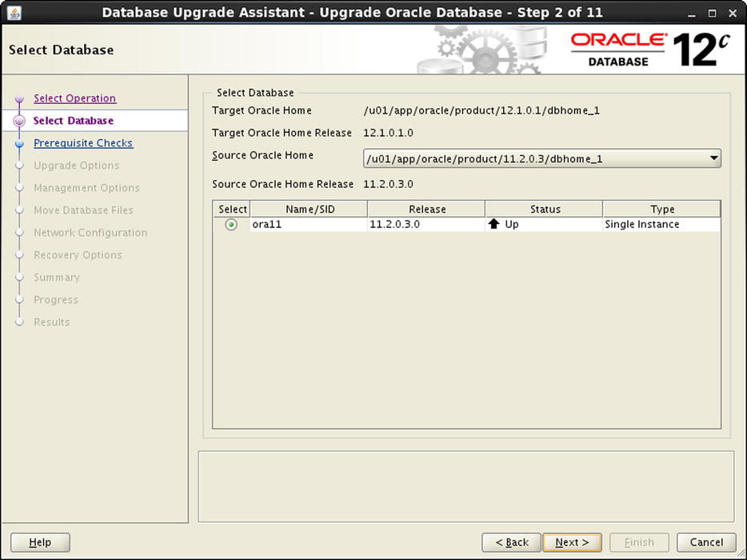
Task: Click the Back button
Action: coord(512,542)
